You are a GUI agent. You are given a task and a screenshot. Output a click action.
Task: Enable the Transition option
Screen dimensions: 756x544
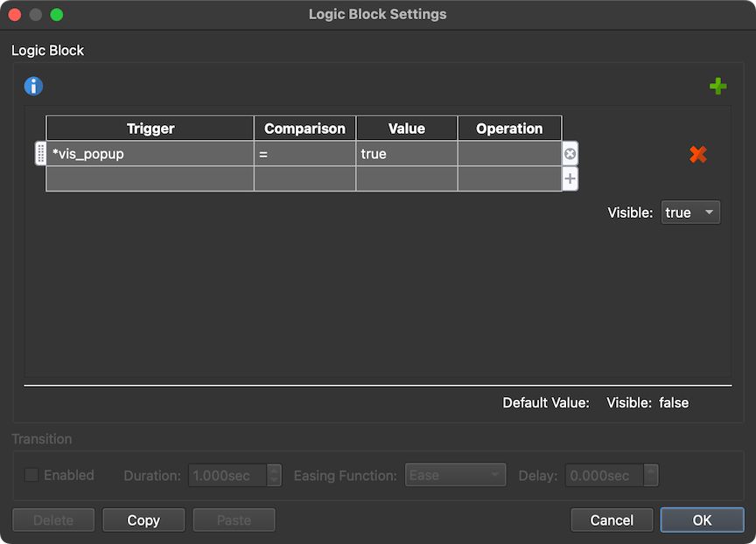pyautogui.click(x=31, y=475)
